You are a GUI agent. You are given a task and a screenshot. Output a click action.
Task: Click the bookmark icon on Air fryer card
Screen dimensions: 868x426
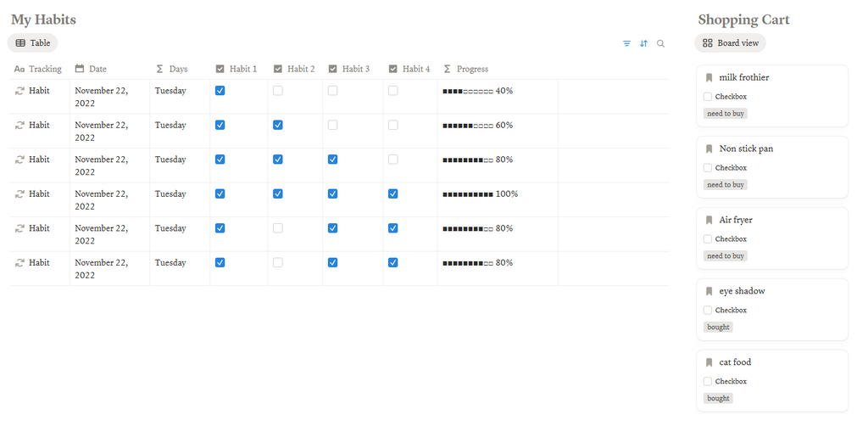709,220
